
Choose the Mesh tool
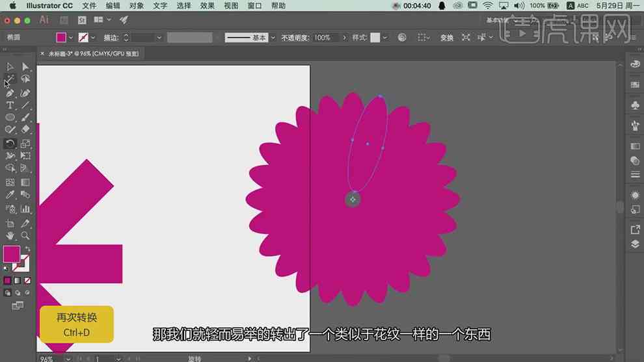pyautogui.click(x=10, y=182)
